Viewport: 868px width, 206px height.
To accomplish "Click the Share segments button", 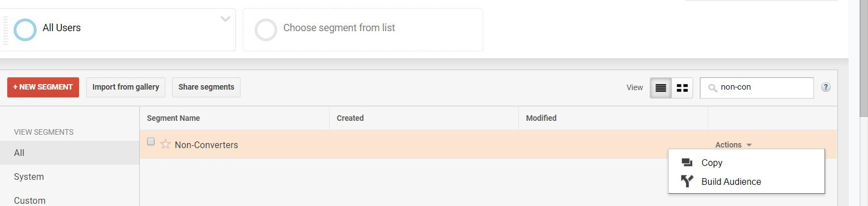I will [x=206, y=87].
